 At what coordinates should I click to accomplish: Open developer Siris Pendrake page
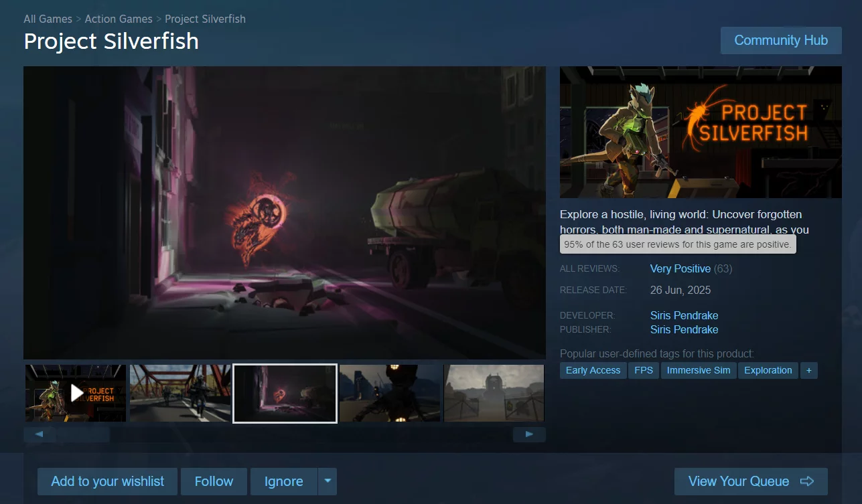click(x=684, y=315)
